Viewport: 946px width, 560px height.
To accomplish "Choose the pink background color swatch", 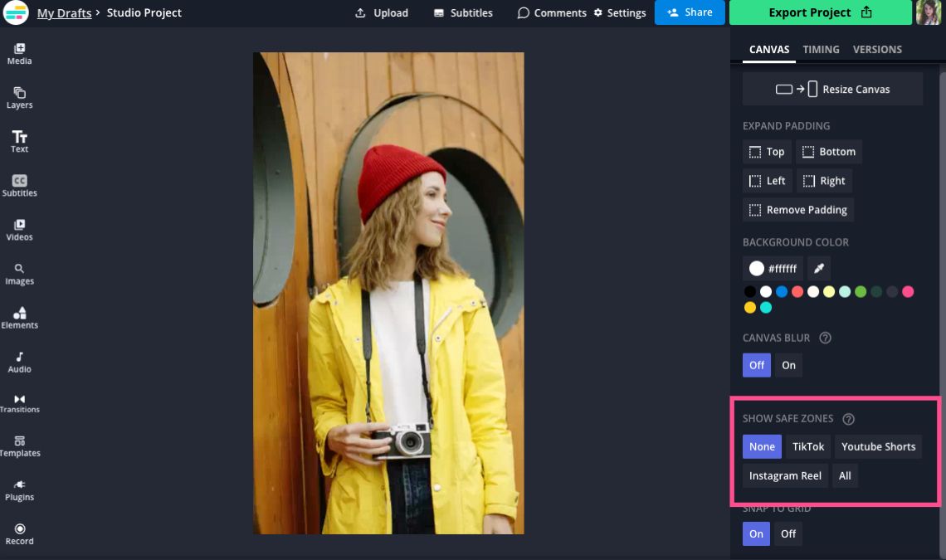I will 908,291.
